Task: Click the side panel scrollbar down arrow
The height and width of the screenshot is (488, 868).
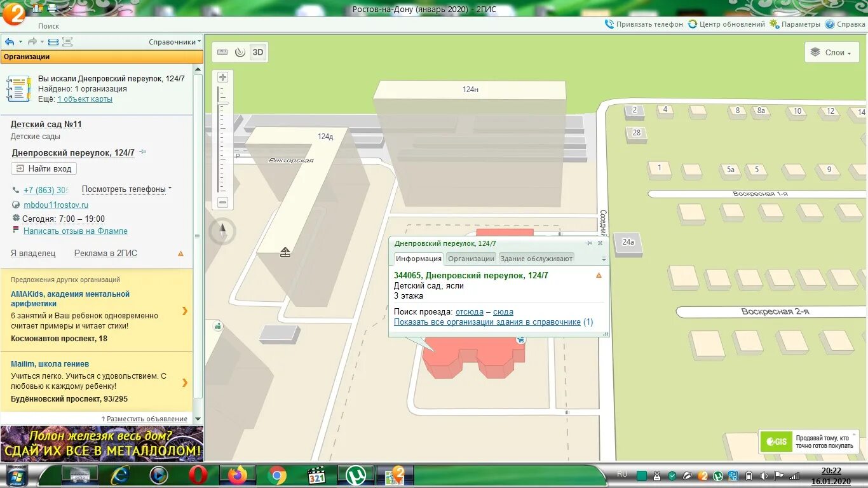Action: tap(198, 419)
